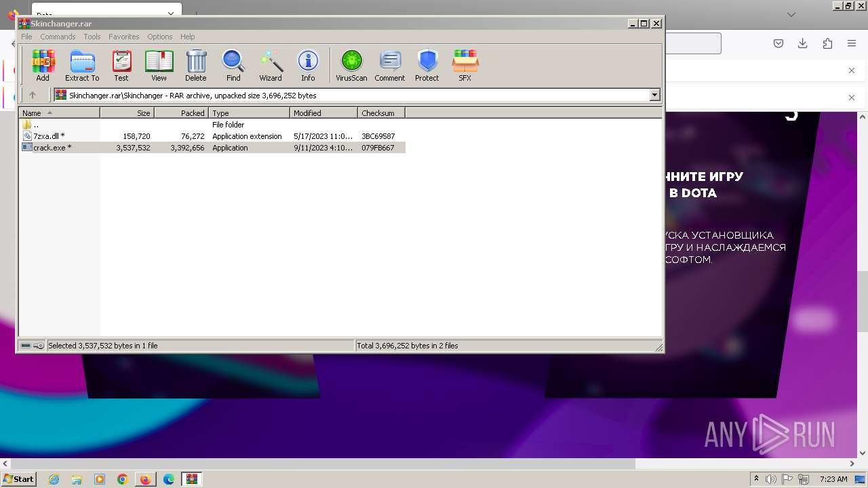Open Internet Explorer from taskbar
868x488 pixels.
(x=54, y=479)
